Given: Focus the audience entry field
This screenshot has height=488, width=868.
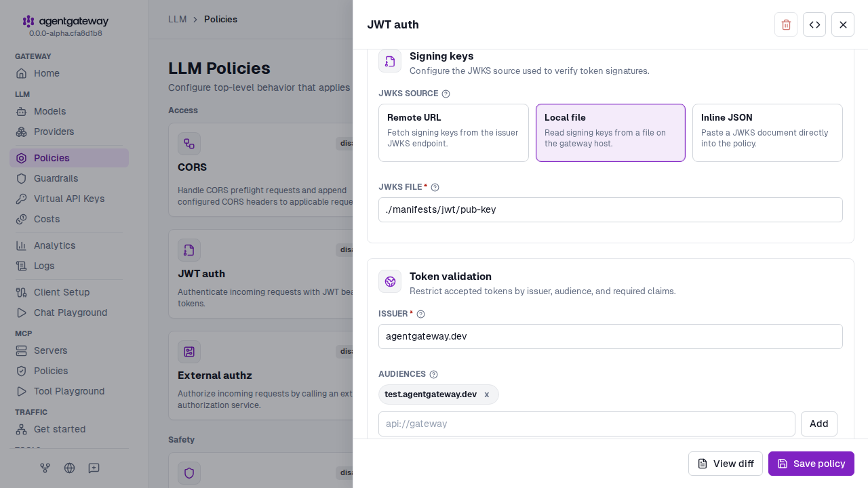Looking at the screenshot, I should coord(587,424).
